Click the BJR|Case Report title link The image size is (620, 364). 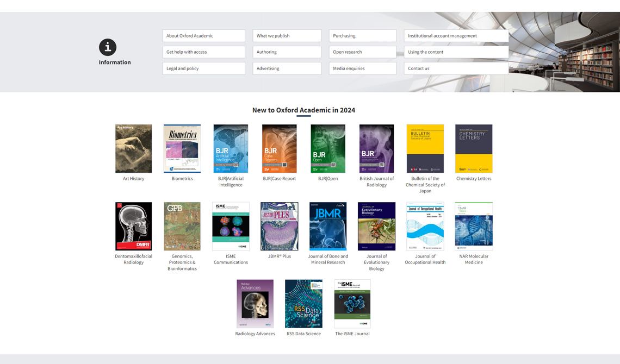point(280,178)
